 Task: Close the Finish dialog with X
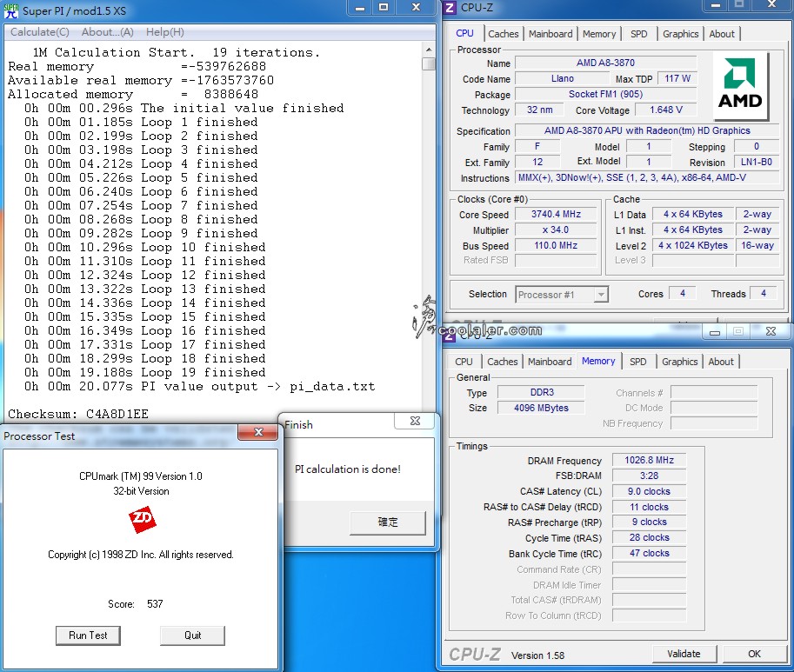[415, 421]
